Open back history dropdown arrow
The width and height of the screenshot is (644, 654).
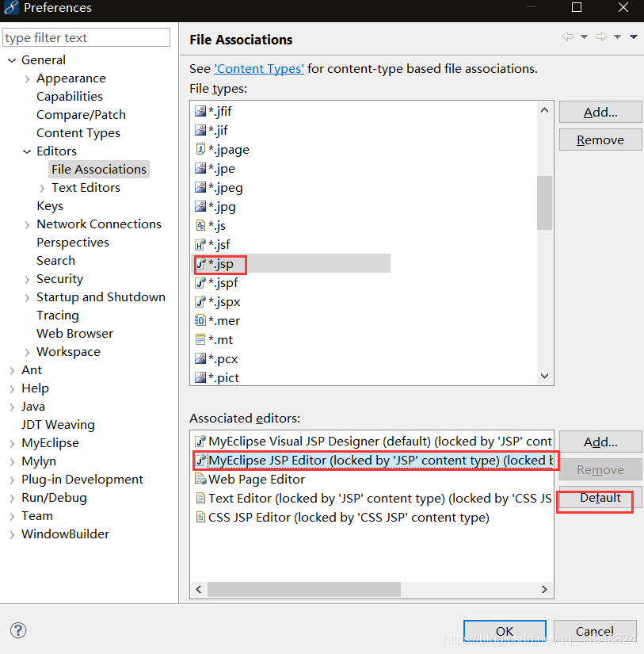(585, 36)
